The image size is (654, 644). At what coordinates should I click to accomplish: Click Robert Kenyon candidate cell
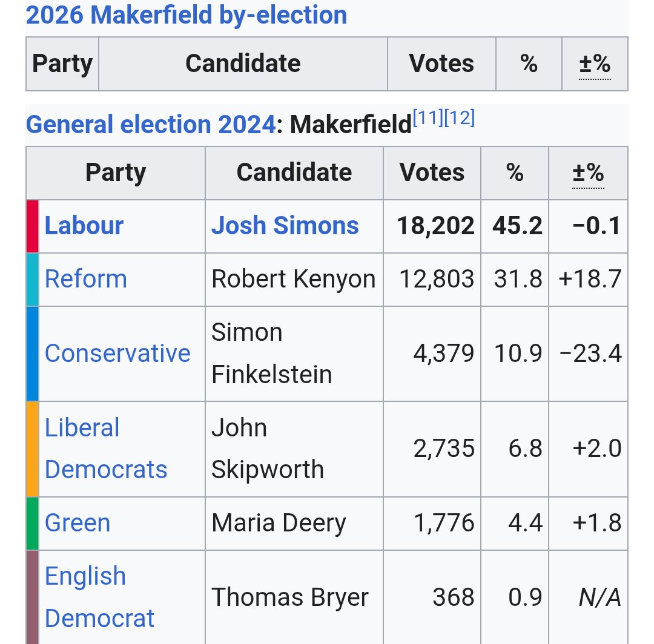coord(294,279)
